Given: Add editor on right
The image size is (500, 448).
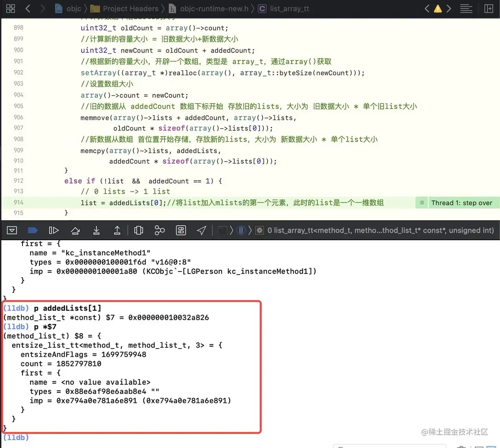Looking at the screenshot, I should click(489, 8).
